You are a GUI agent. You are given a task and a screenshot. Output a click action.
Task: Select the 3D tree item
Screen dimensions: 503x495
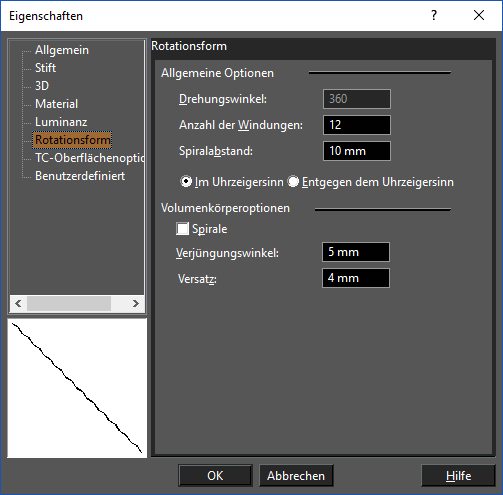(42, 86)
